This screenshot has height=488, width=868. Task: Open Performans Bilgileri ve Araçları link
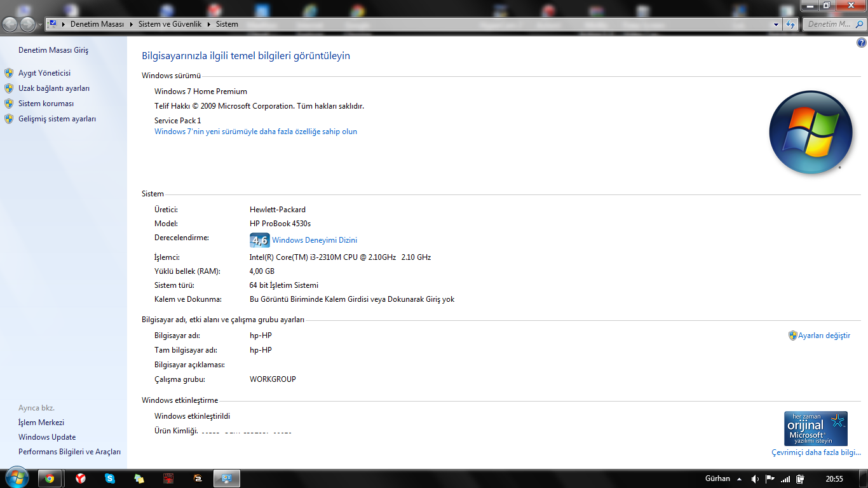tap(69, 452)
